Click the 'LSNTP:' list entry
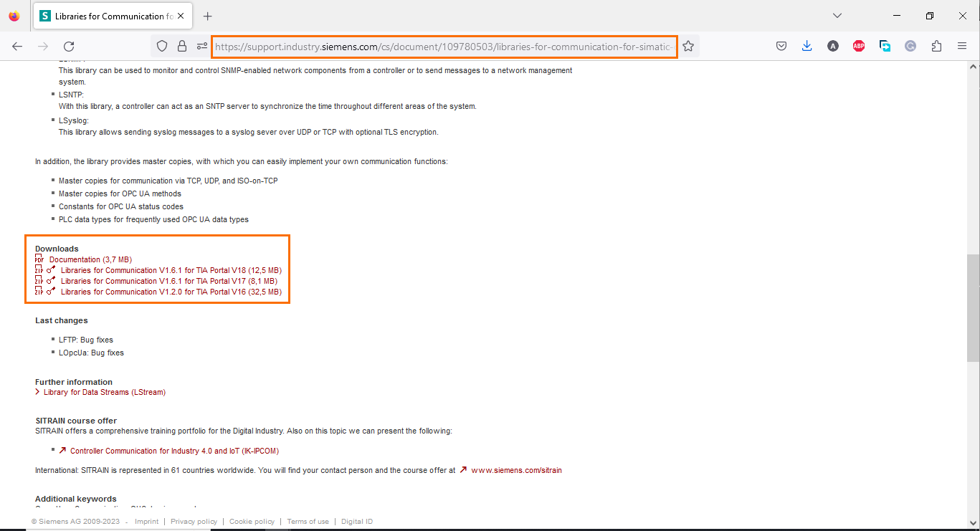The width and height of the screenshot is (980, 531). [x=72, y=95]
